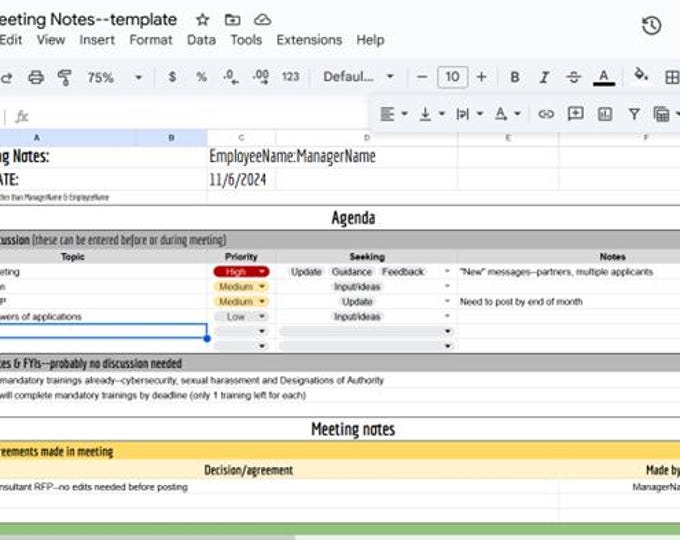Open the Tools menu
Screen dimensions: 680x540
[x=246, y=40]
